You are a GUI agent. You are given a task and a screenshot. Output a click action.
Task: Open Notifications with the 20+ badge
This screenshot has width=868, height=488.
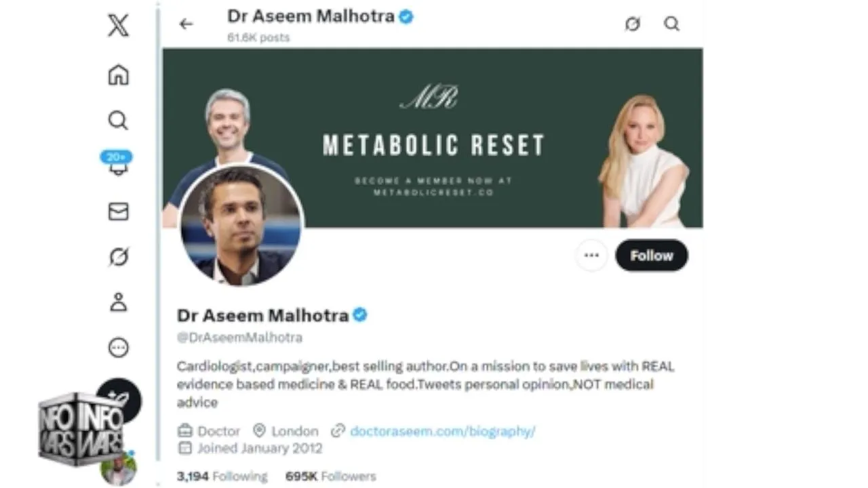(x=118, y=165)
